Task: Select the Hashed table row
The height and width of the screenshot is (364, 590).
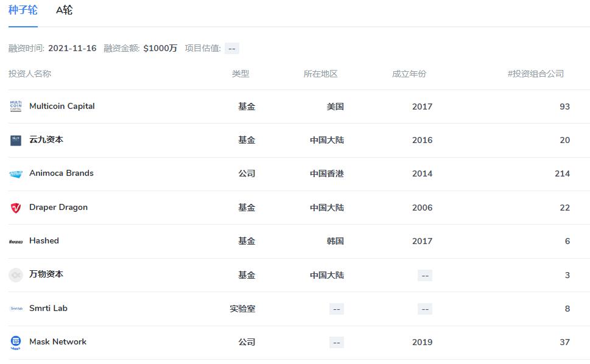Action: pyautogui.click(x=295, y=240)
